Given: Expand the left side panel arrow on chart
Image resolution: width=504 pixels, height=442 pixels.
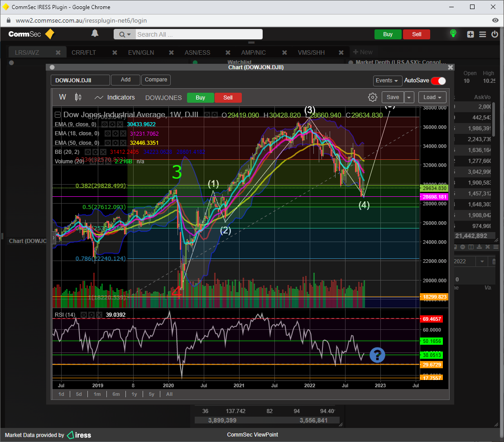Looking at the screenshot, I should tap(54, 238).
